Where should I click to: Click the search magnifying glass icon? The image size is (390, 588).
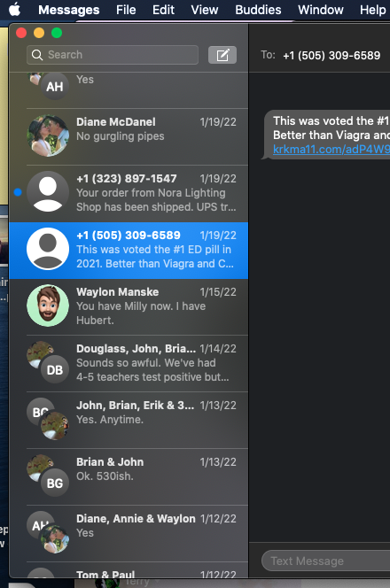pos(37,55)
